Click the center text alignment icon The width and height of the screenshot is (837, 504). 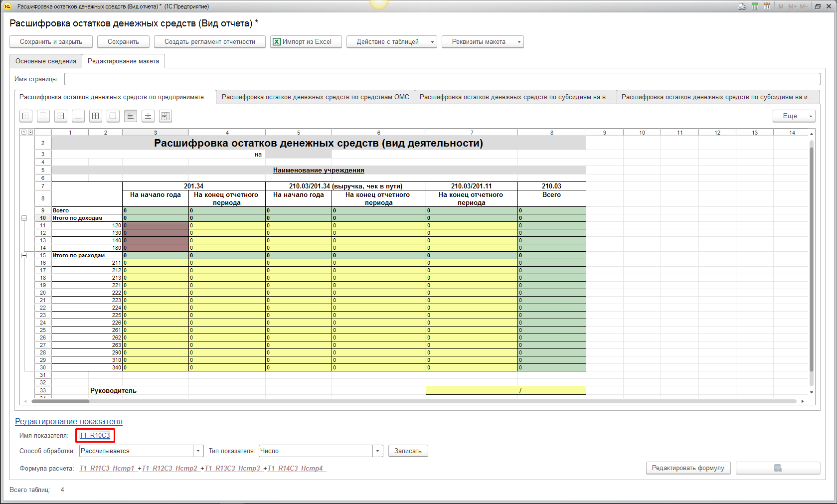point(148,116)
